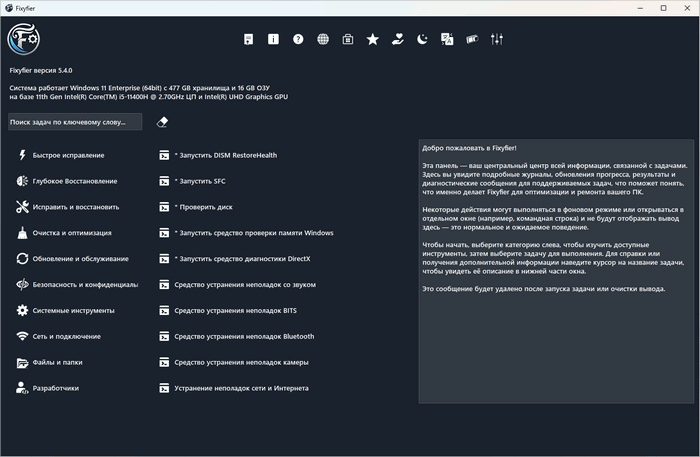Click the terminal icon next to DISM RestoreHealth
This screenshot has width=700, height=457.
pos(164,155)
